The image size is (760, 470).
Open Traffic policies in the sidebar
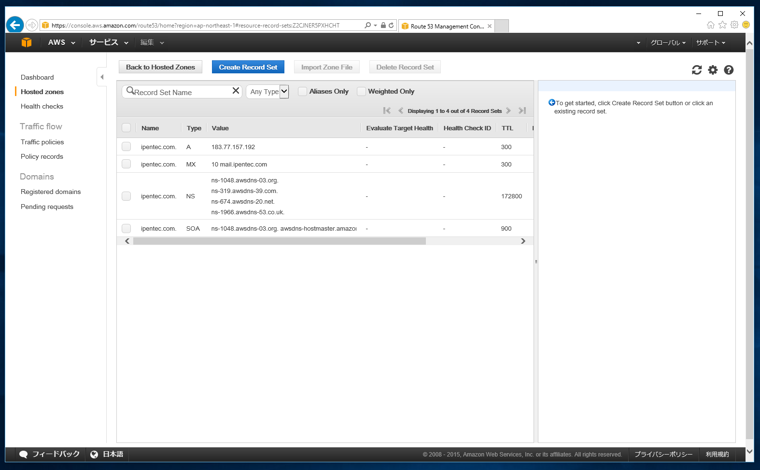pyautogui.click(x=42, y=142)
